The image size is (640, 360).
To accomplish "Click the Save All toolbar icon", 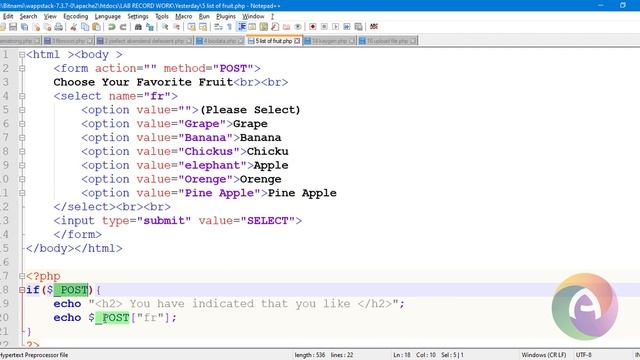I will 24,27.
